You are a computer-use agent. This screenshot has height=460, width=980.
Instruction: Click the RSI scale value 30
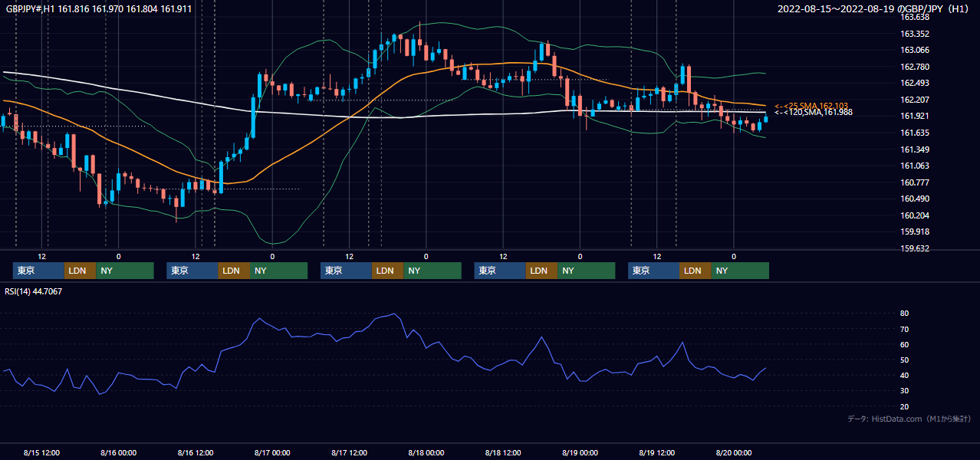(x=905, y=391)
